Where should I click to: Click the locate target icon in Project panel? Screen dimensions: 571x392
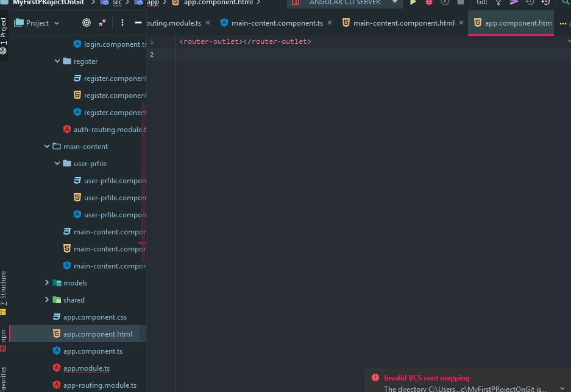coord(86,23)
